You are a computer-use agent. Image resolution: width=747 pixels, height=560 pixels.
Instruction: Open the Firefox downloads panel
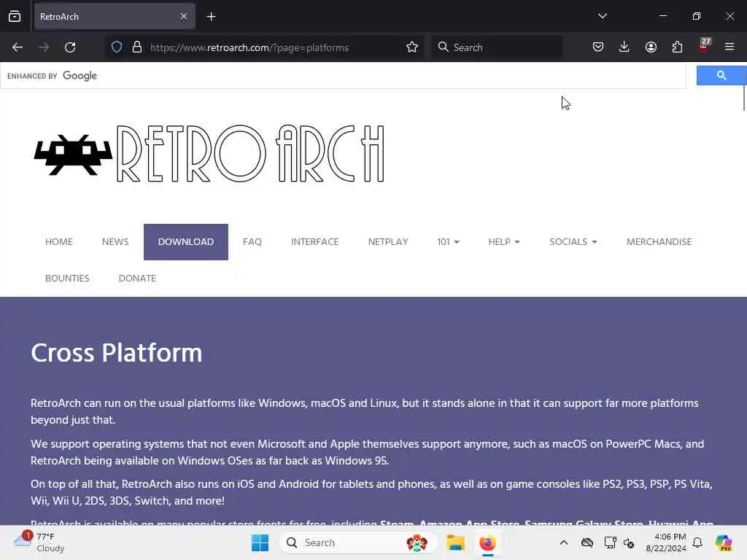(624, 47)
